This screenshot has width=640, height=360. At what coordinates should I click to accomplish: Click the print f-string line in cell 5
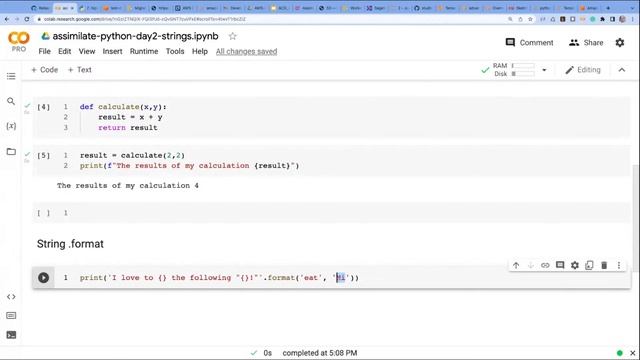pos(189,166)
